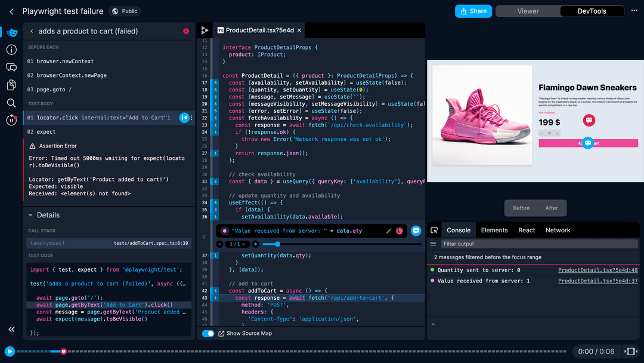Viewport: 644px width, 363px height.
Task: Open the three-dot menu on locator.click step
Action: pos(190,118)
